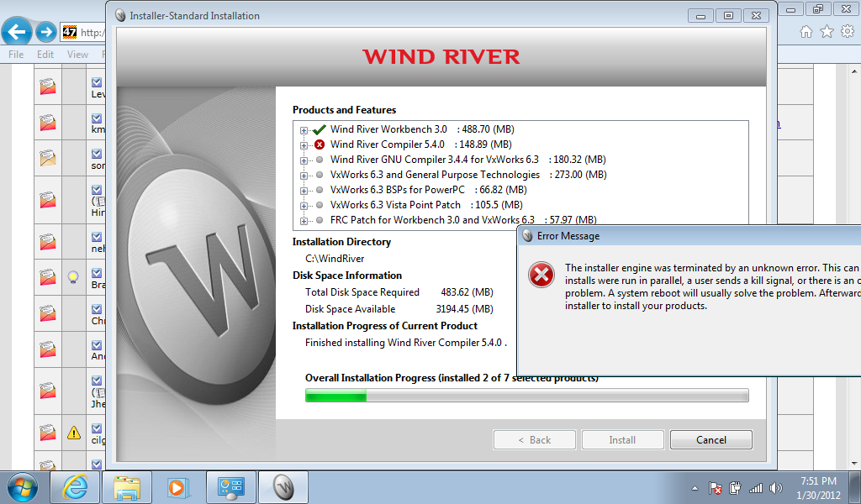Toggle checkbox in row starting with An
Viewport: 861px width, 504px height.
click(x=97, y=345)
